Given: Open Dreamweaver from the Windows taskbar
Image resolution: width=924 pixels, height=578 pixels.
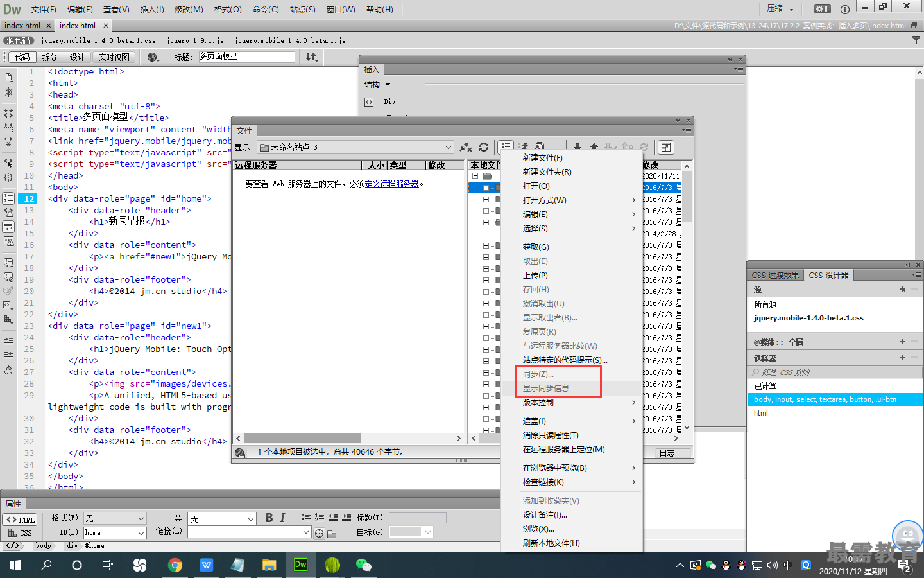Looking at the screenshot, I should 300,565.
